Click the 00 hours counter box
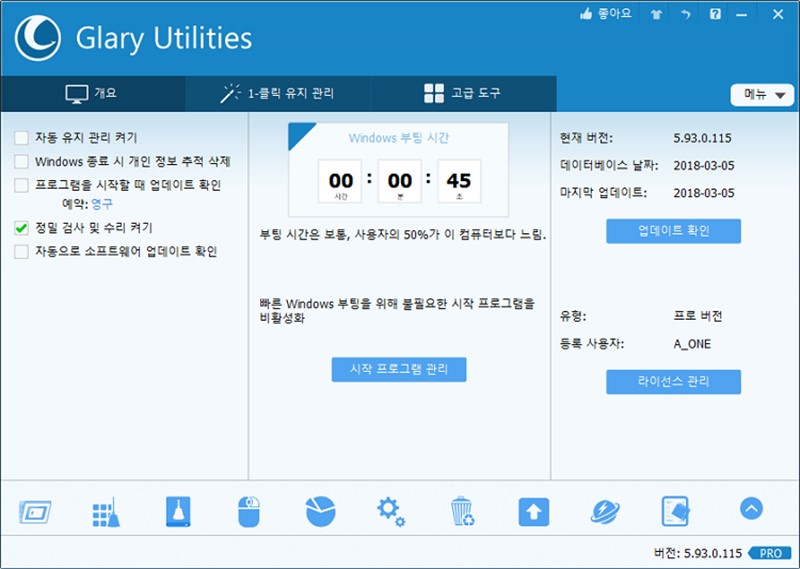Image resolution: width=800 pixels, height=569 pixels. pyautogui.click(x=340, y=181)
